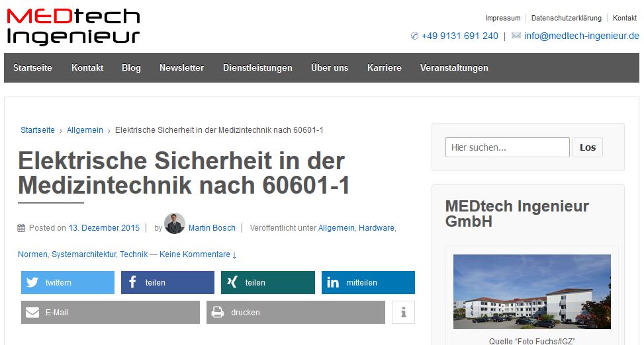This screenshot has height=345, width=644.
Task: Open the share info icon button
Action: coord(403,312)
